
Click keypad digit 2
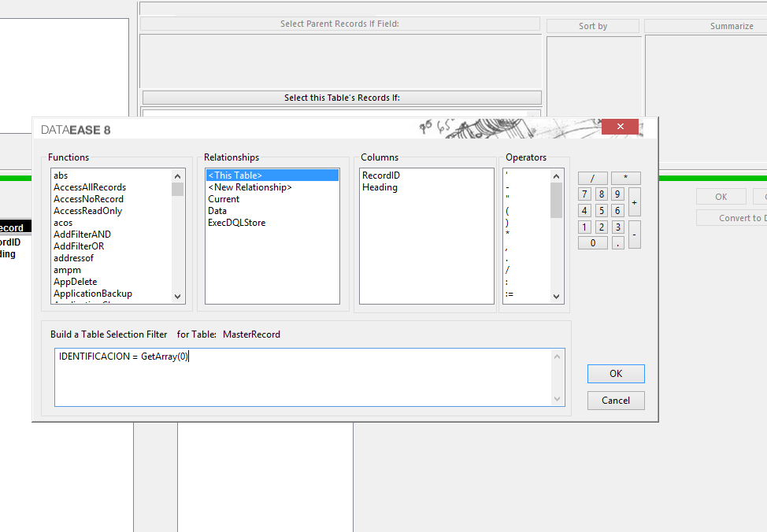[x=601, y=227]
